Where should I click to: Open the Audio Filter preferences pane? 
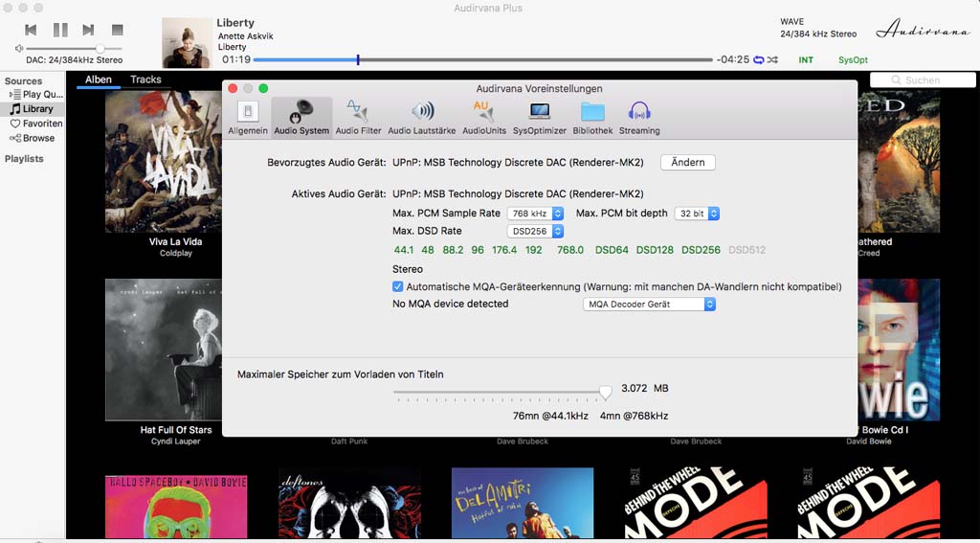(x=358, y=118)
